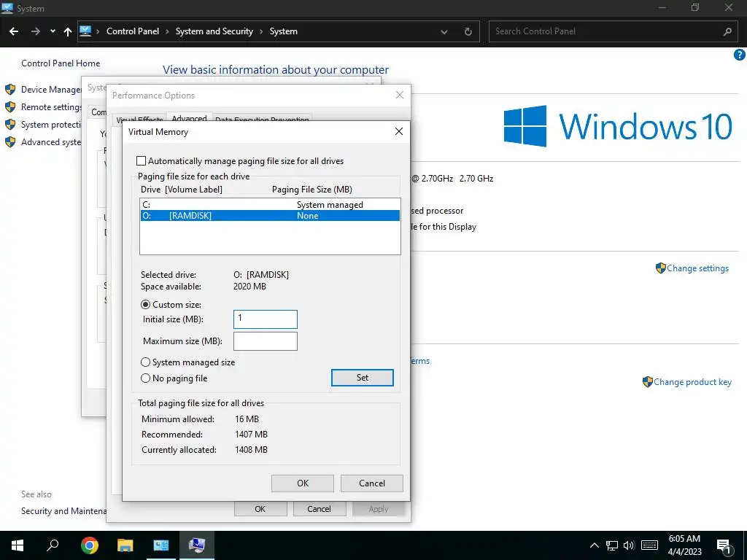Click OK in Performance Options dialog
This screenshot has width=747, height=560.
point(260,508)
